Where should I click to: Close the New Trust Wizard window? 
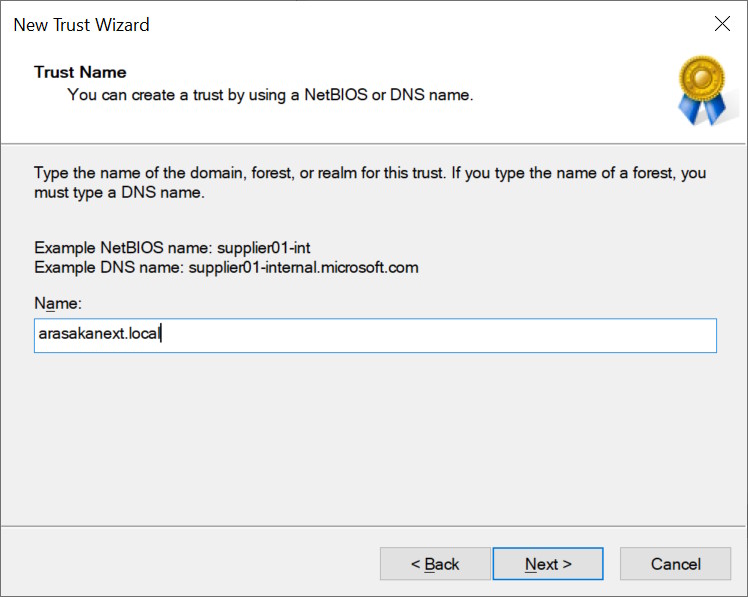[x=722, y=25]
